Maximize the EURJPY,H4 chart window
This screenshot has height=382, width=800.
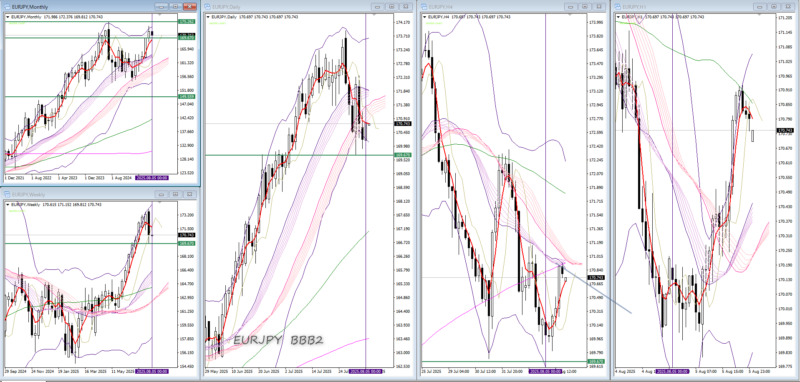tap(586, 7)
